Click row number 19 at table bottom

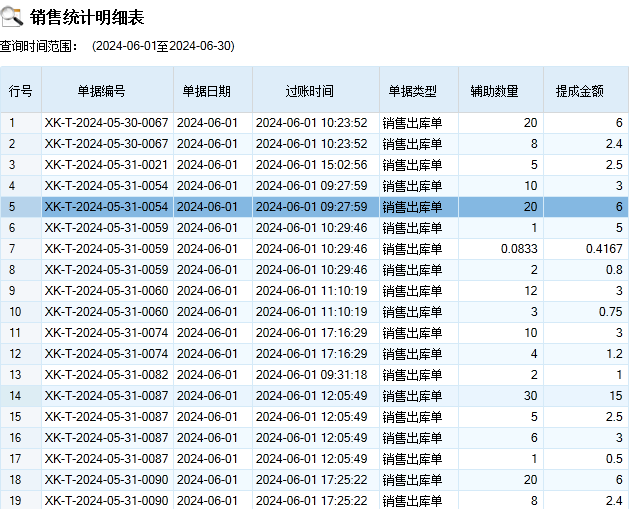click(15, 500)
